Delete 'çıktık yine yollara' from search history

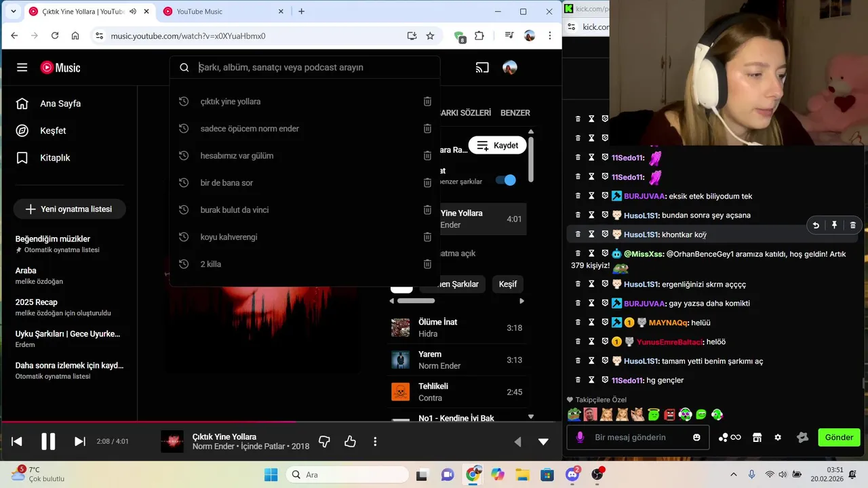[427, 102]
